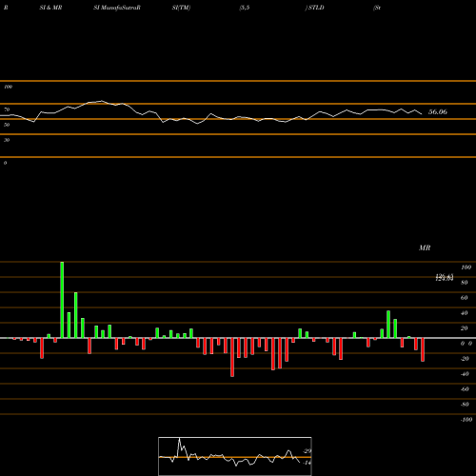
Task: Click the MR axis label -60
Action: point(465,389)
